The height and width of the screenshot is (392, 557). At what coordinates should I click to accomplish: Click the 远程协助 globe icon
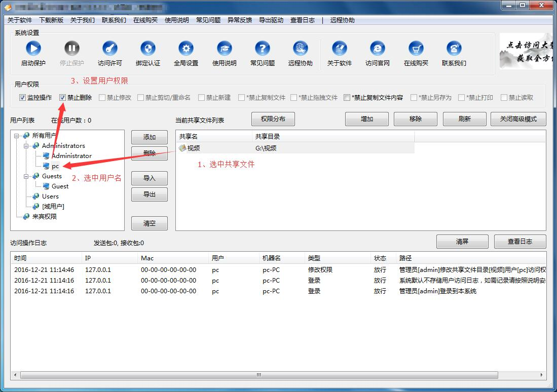point(301,49)
